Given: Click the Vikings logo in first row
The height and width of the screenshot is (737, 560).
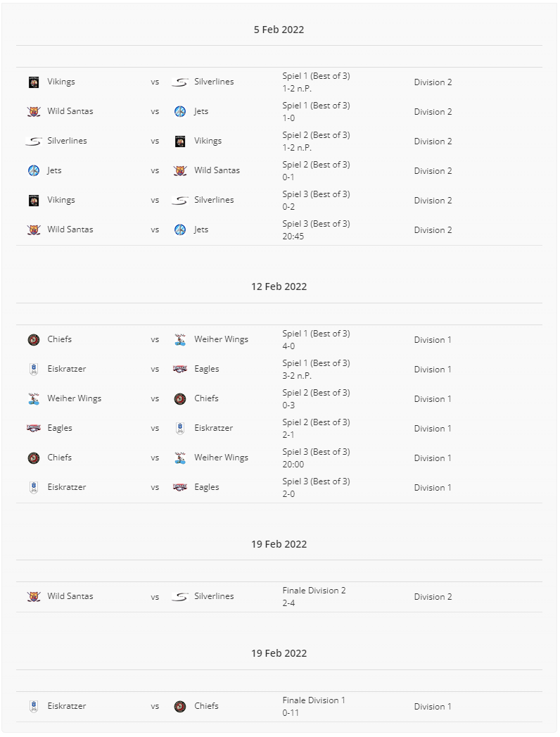Looking at the screenshot, I should click(34, 82).
